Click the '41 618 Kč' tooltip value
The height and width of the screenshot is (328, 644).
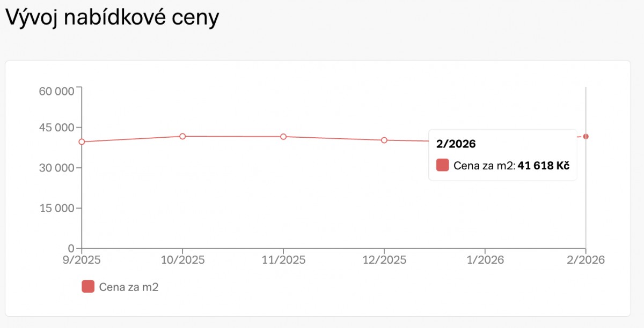pos(543,165)
